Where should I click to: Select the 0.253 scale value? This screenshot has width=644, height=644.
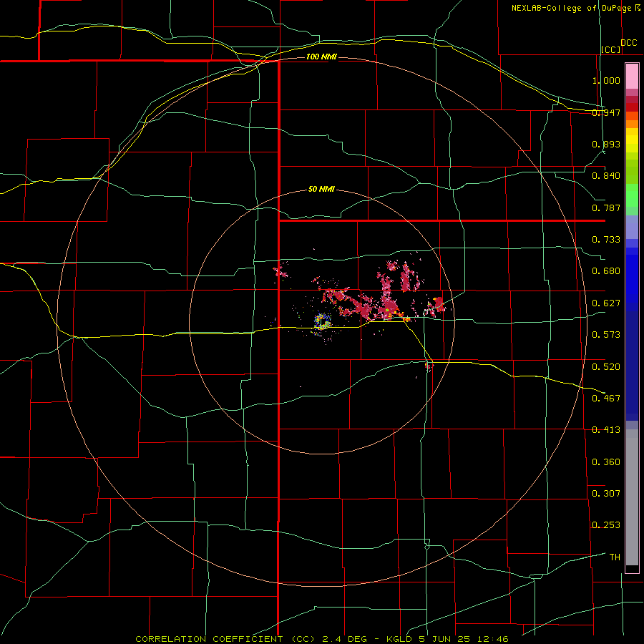[x=606, y=525]
